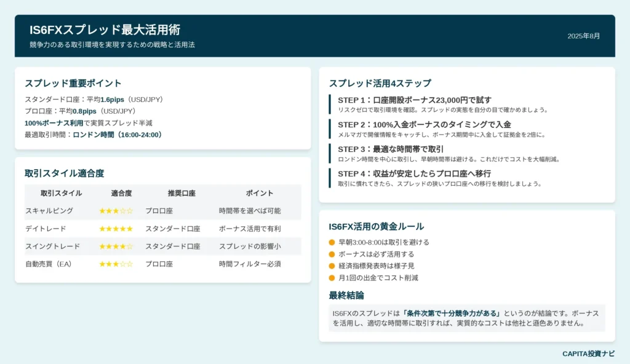Click the description starting 'リスクゼロで取引環境を確認'
The width and height of the screenshot is (630, 364).
(443, 109)
